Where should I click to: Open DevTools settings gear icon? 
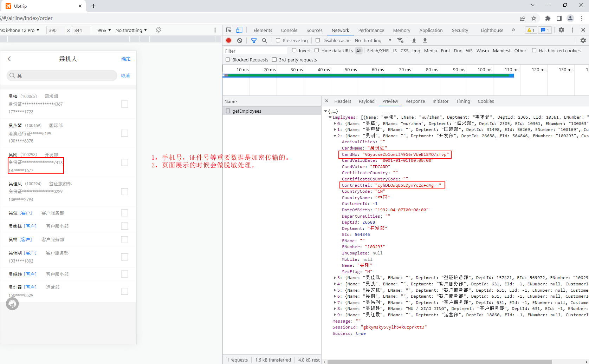(x=561, y=30)
